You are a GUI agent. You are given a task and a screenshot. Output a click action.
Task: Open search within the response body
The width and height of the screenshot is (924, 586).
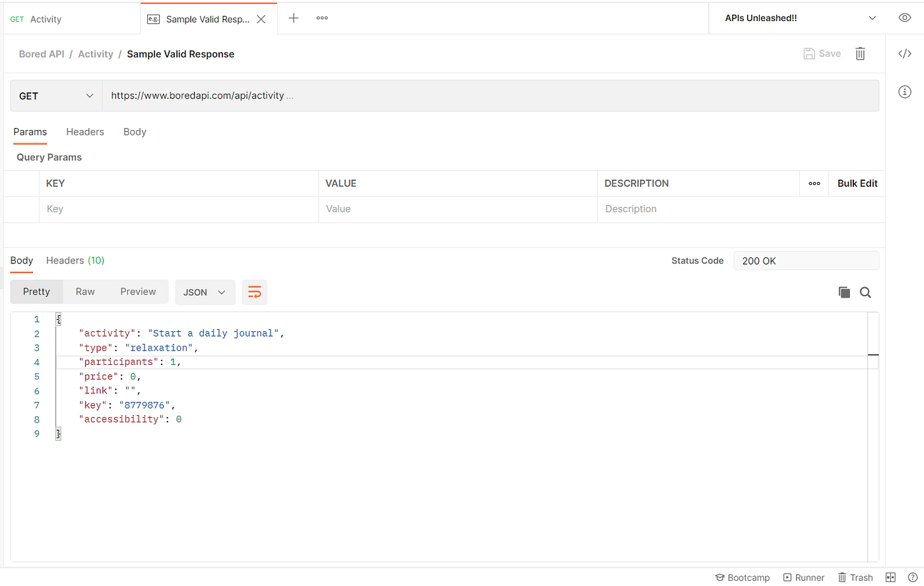865,292
